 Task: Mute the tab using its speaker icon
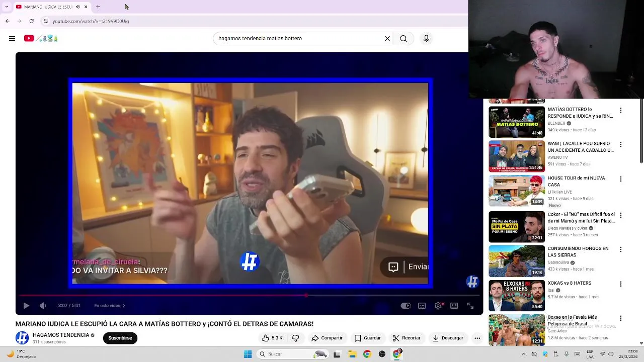click(77, 7)
